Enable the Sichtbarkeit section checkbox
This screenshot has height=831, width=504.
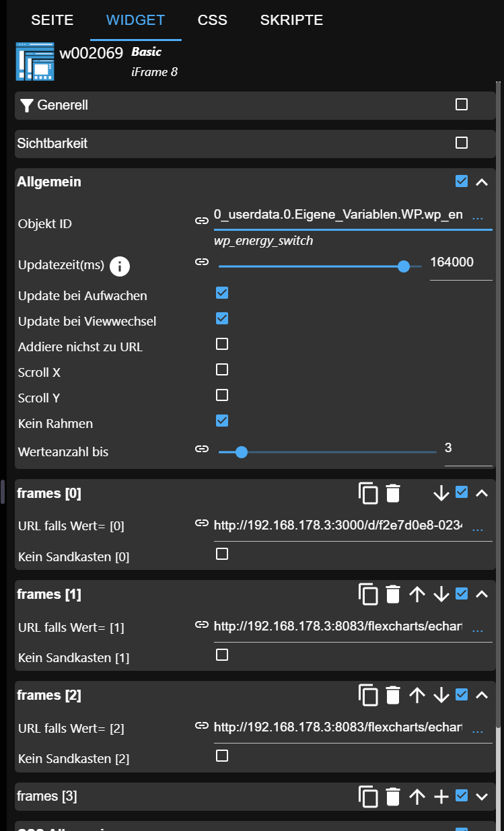[x=461, y=142]
